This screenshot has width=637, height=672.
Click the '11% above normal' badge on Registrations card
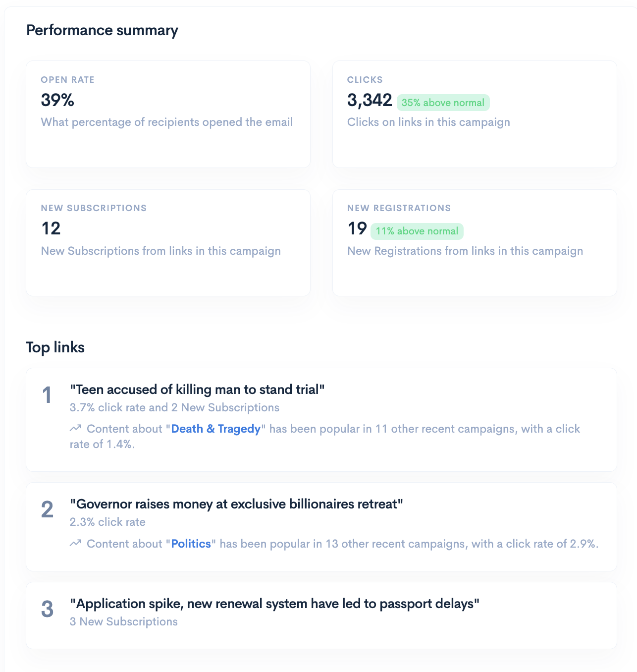[x=417, y=231]
